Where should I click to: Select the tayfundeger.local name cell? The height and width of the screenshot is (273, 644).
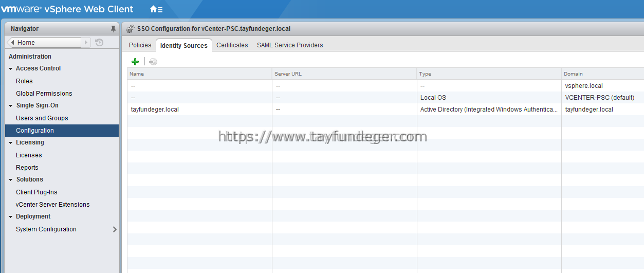pos(155,110)
